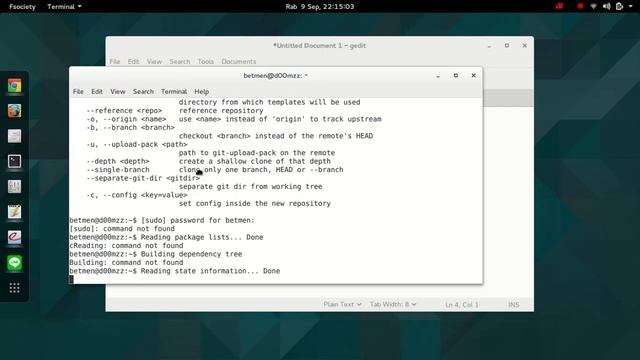
Task: Click the INS insert mode indicator in gedit
Action: coord(513,304)
